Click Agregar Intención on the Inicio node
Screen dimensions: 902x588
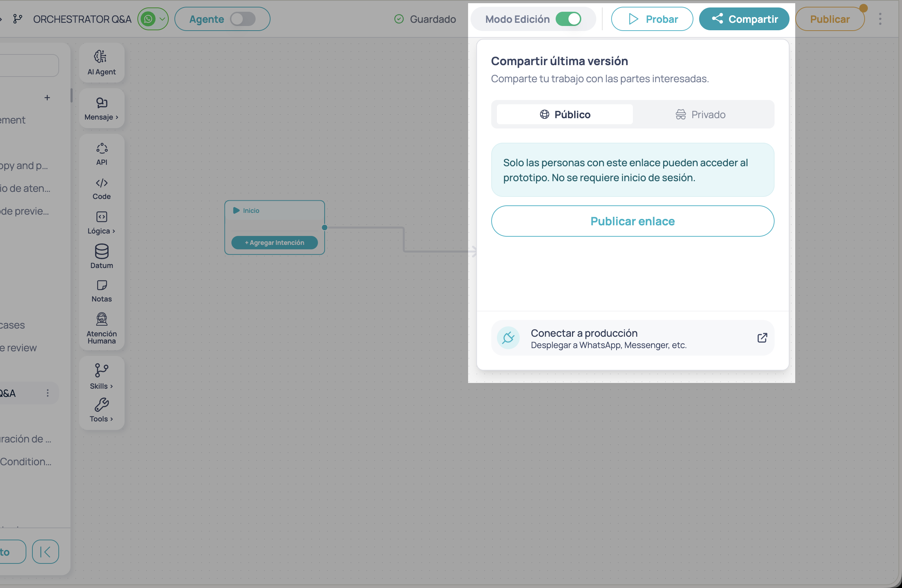pos(274,242)
